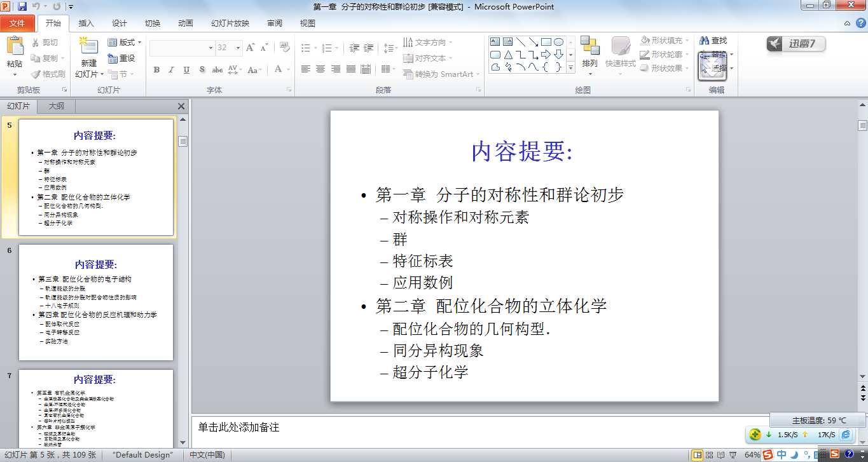
Task: Toggle Underline formatting
Action: pos(187,70)
